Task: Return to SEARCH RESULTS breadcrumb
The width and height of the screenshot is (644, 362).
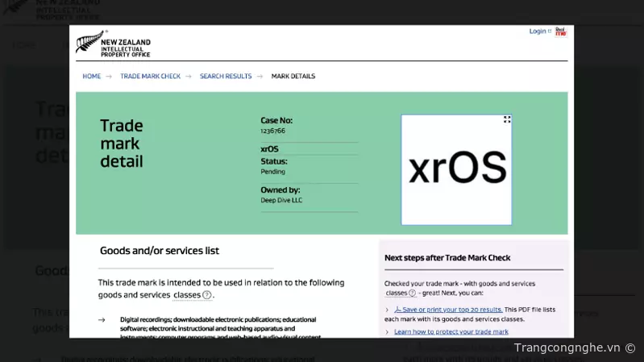Action: coord(226,77)
